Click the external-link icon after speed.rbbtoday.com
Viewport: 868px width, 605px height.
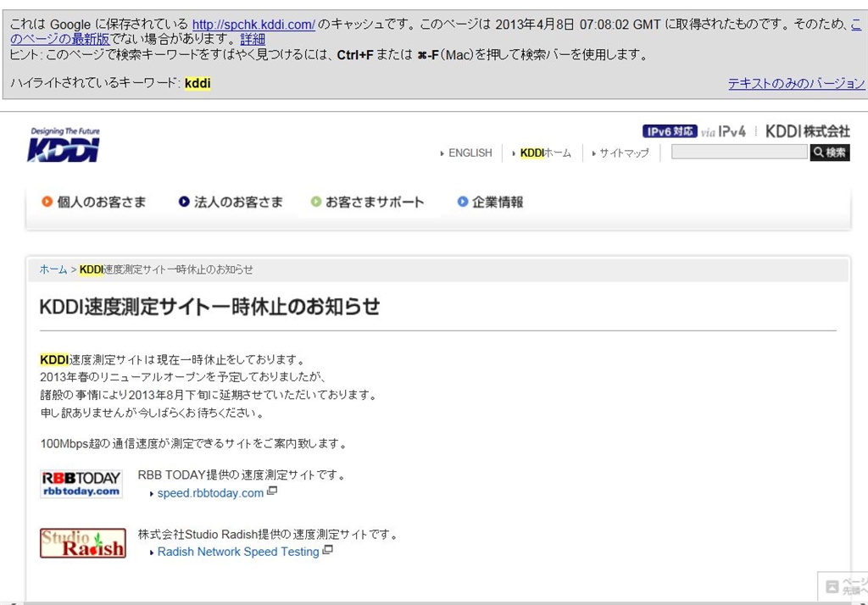click(272, 491)
